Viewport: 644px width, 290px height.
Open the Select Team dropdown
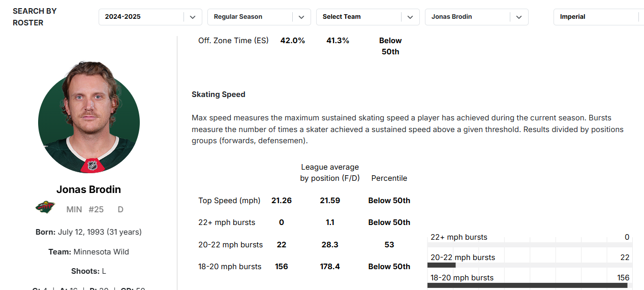367,17
